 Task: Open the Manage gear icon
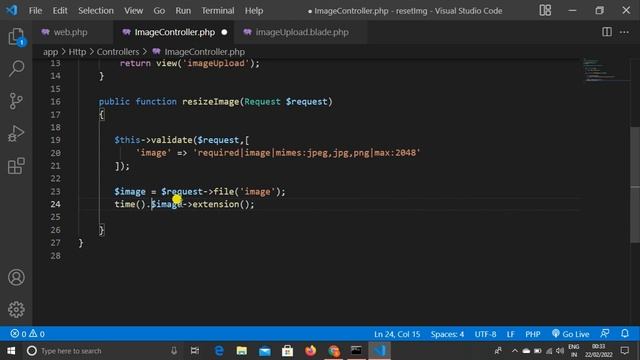(16, 309)
